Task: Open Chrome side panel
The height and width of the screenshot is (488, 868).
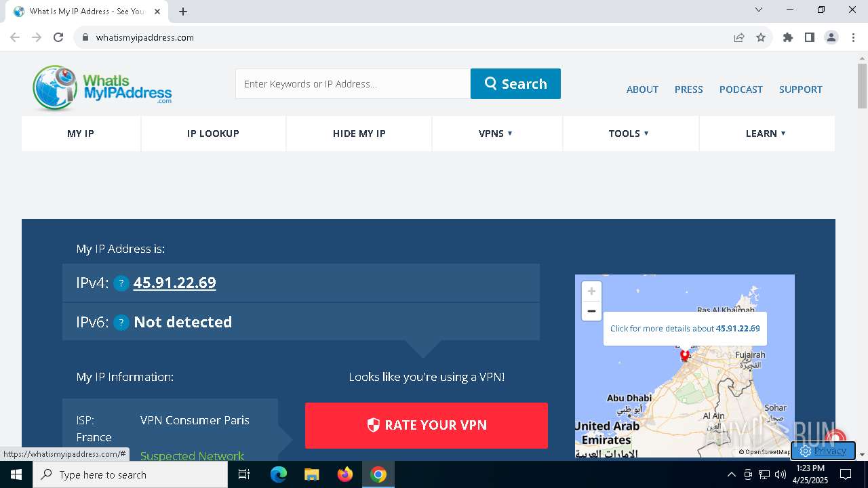Action: (810, 37)
